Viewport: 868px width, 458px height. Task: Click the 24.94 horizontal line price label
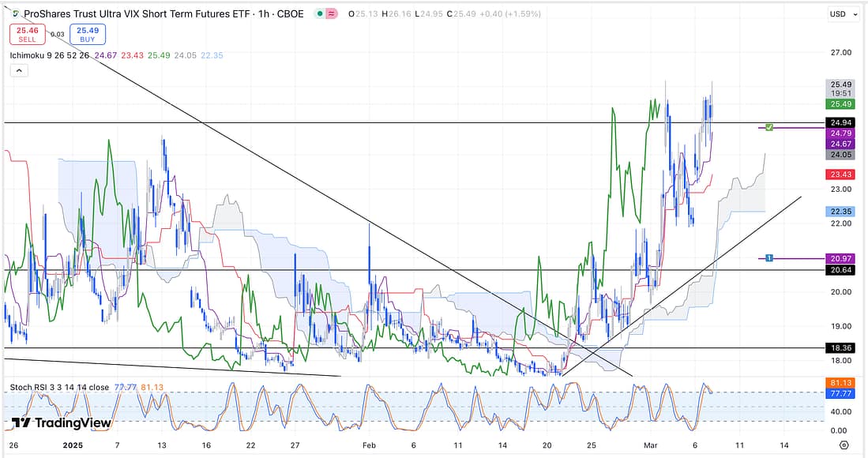(840, 123)
